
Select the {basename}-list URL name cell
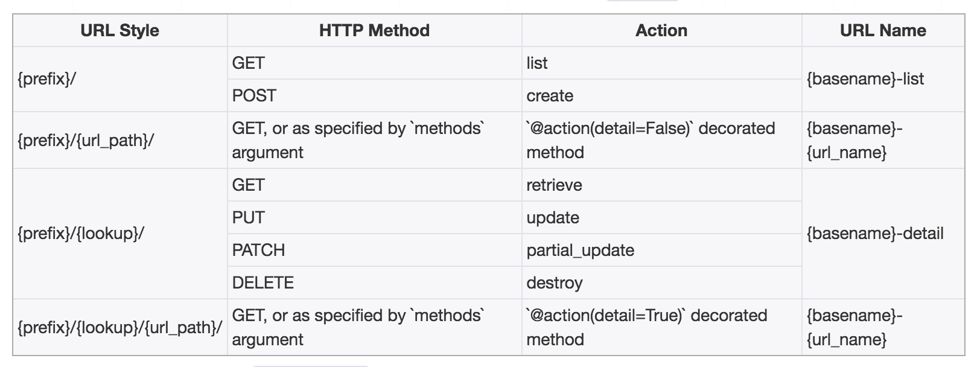pos(865,79)
